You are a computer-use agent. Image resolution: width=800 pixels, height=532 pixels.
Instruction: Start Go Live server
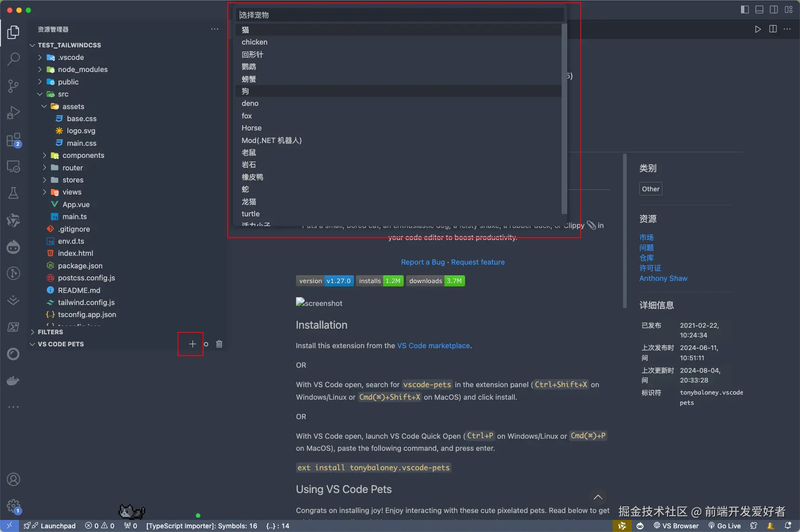(x=724, y=526)
